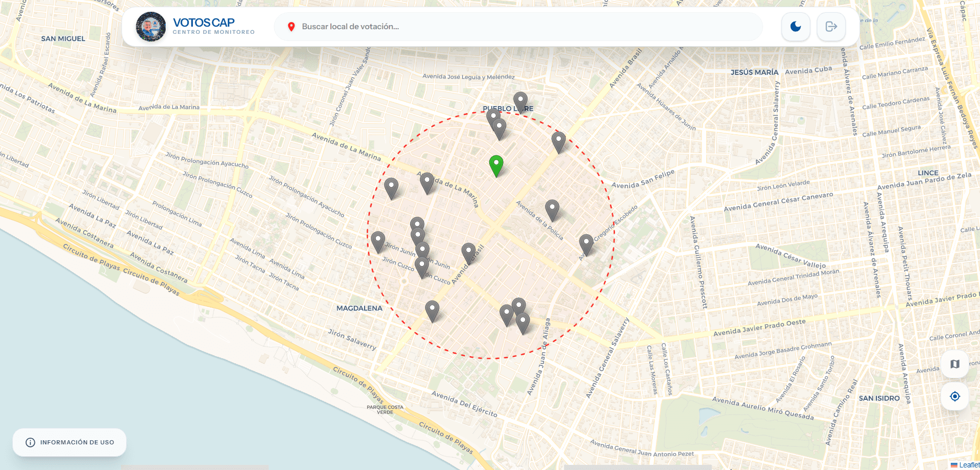Click the Calle Manuel Segura label

(891, 131)
